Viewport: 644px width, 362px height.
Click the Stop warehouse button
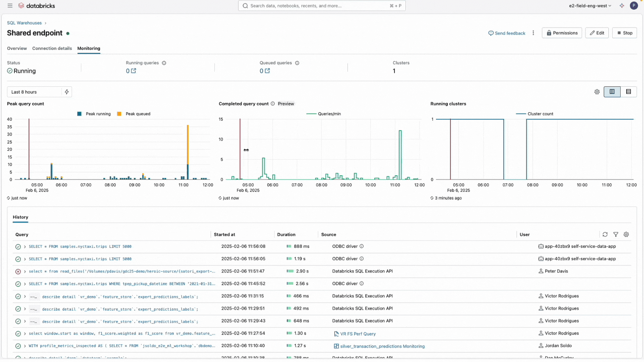624,33
